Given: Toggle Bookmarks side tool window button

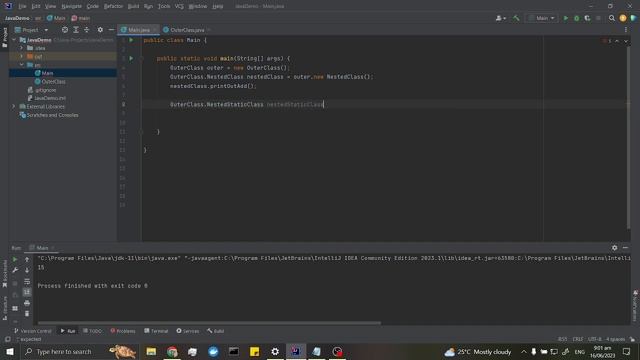Looking at the screenshot, I should (x=4, y=274).
